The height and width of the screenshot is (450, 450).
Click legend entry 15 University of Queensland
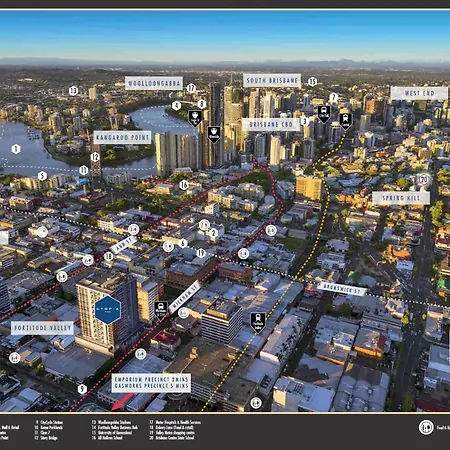click(112, 433)
